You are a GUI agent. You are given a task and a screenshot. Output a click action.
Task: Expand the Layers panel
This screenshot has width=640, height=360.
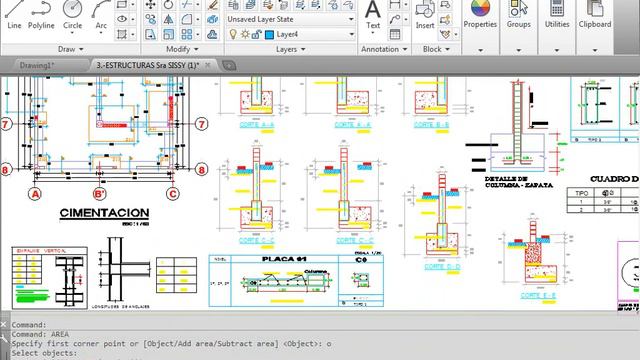tap(290, 49)
